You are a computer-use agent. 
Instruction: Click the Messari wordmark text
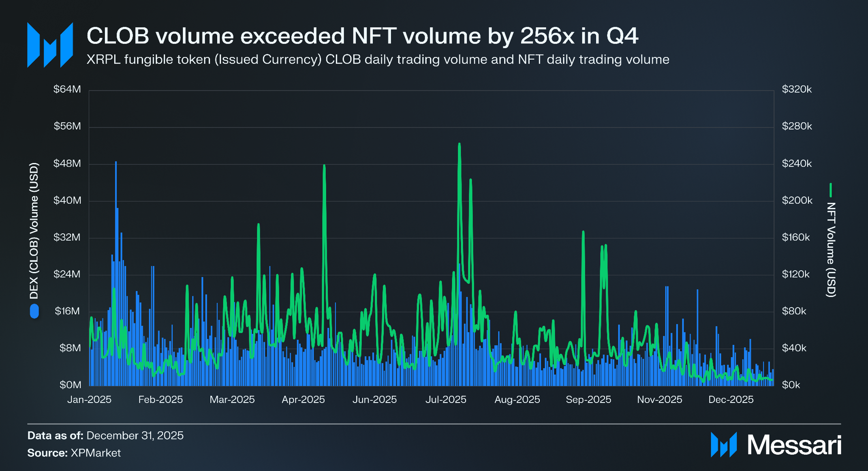click(794, 445)
